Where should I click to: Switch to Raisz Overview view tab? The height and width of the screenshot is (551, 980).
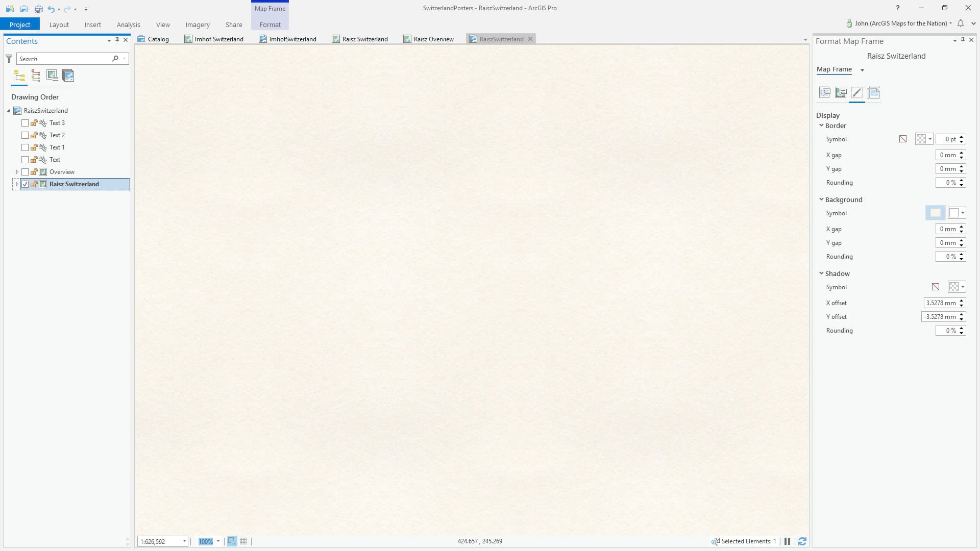coord(429,39)
